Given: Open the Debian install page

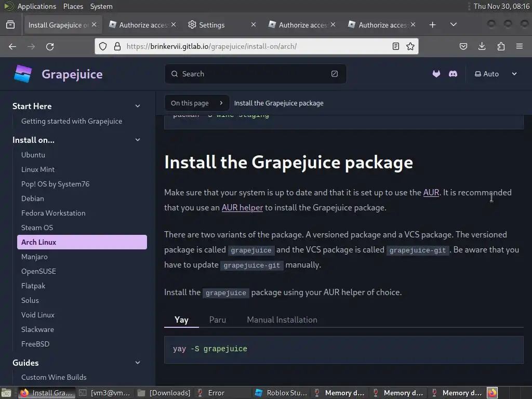Looking at the screenshot, I should pos(33,198).
